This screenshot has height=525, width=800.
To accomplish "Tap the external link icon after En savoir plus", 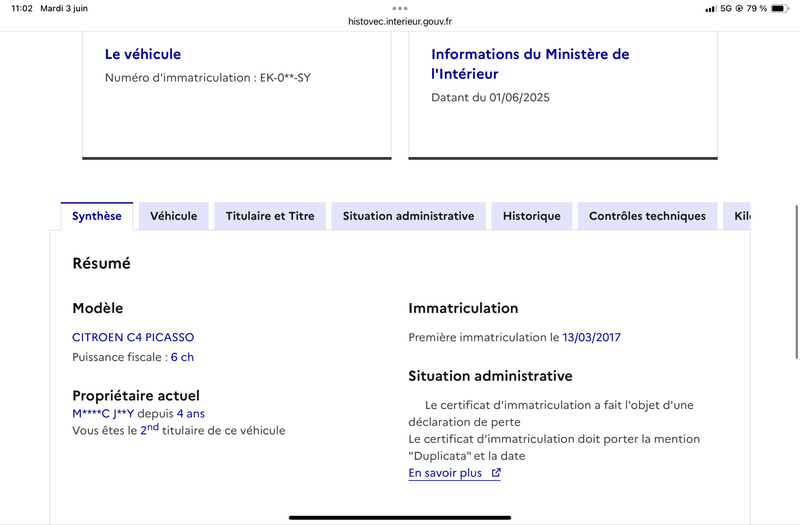I will point(496,473).
